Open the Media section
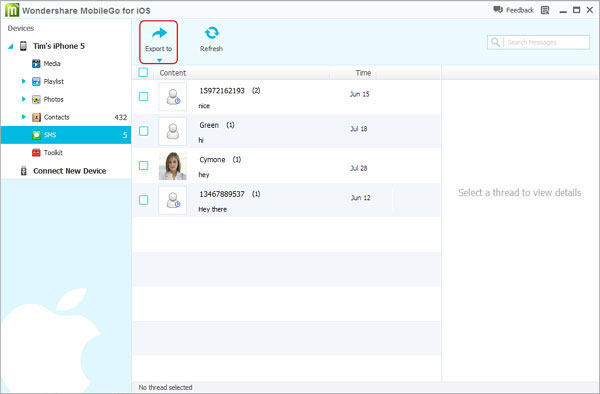600x394 pixels. coord(52,63)
